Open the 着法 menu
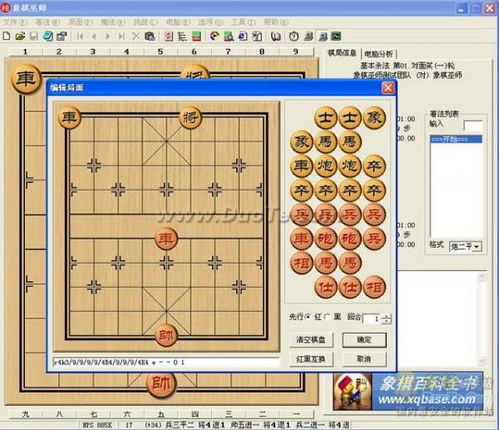499x430 pixels. click(48, 22)
